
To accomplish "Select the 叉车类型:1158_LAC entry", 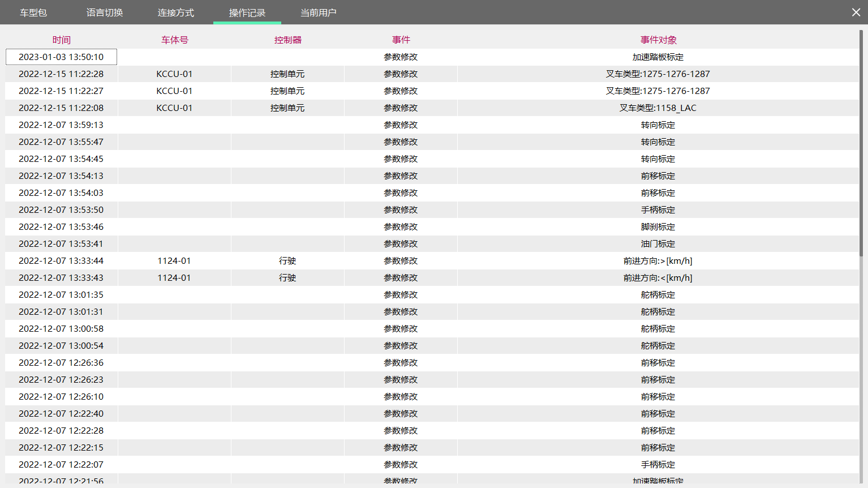I will (x=658, y=108).
